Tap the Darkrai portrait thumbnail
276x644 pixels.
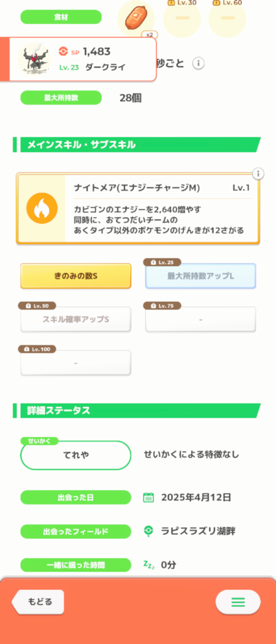34,58
